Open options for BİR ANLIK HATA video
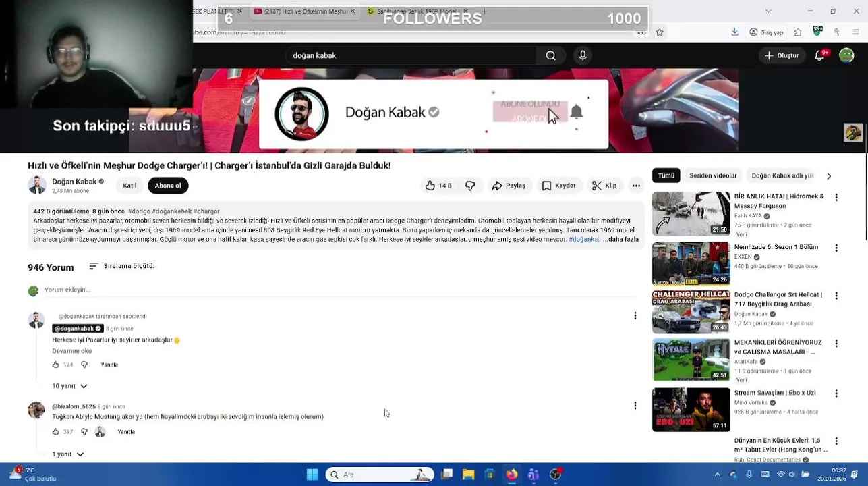 (x=836, y=198)
